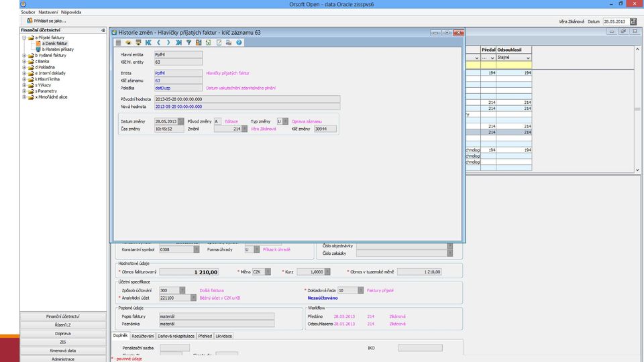644x362 pixels.
Task: Click the open-in-window arrow icon in toolbar
Action: [219, 43]
